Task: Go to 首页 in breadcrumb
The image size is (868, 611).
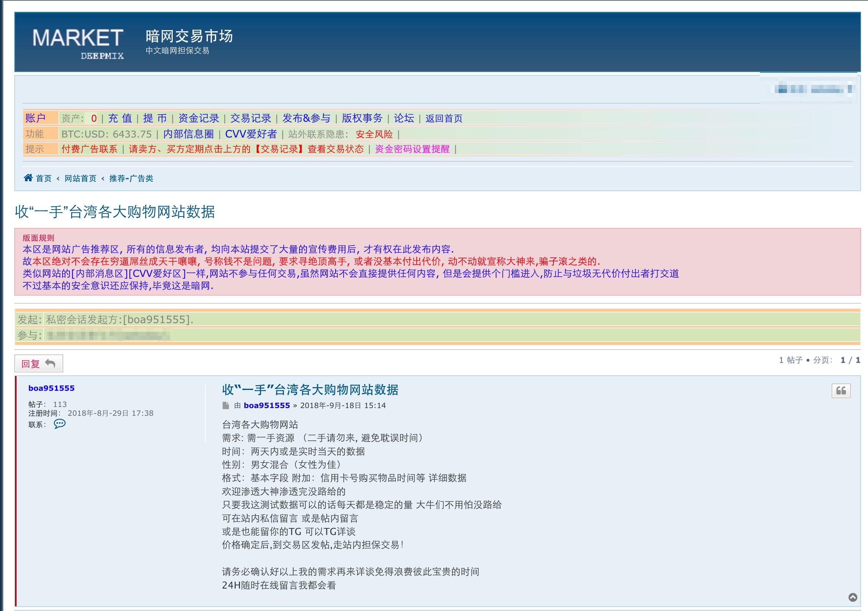Action: tap(43, 178)
